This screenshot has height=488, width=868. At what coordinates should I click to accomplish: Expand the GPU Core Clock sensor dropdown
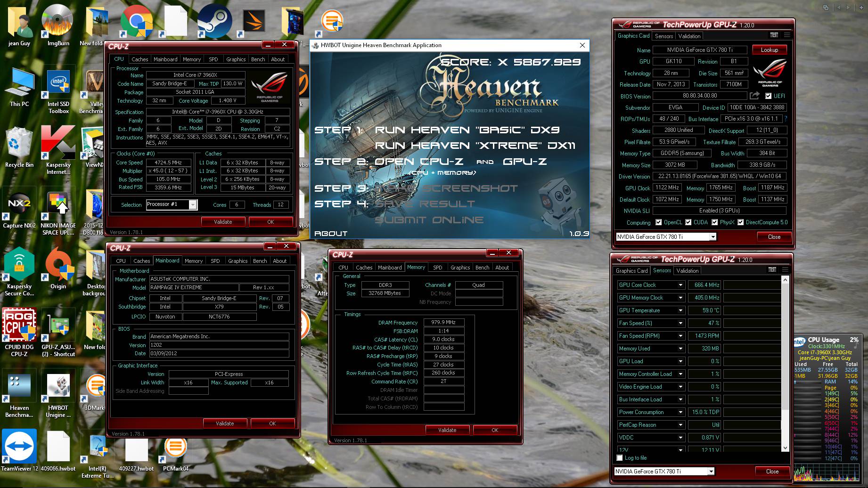(x=680, y=285)
